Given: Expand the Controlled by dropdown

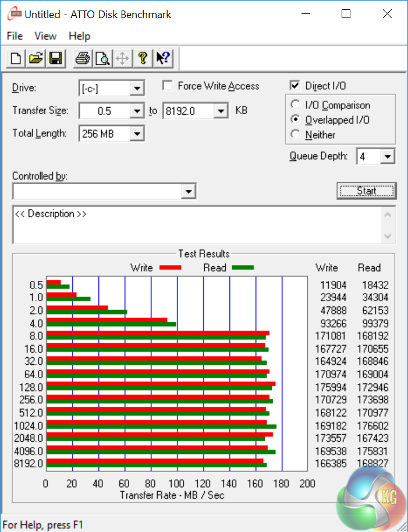Looking at the screenshot, I should pyautogui.click(x=189, y=192).
